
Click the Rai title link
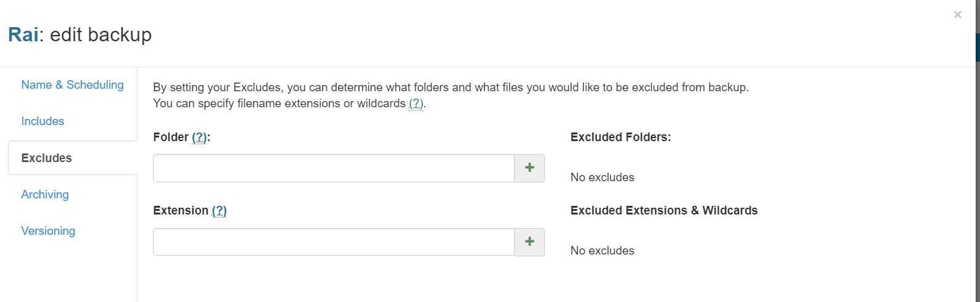23,35
